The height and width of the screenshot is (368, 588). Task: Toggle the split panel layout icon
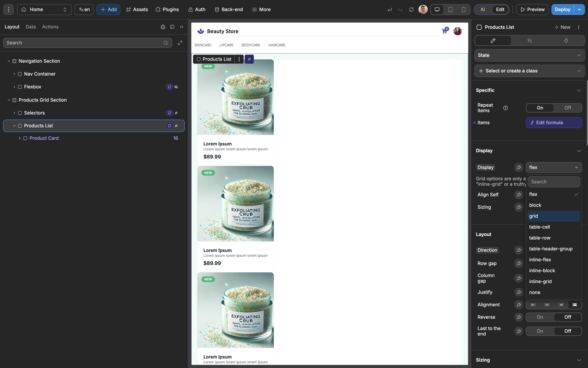click(x=172, y=27)
